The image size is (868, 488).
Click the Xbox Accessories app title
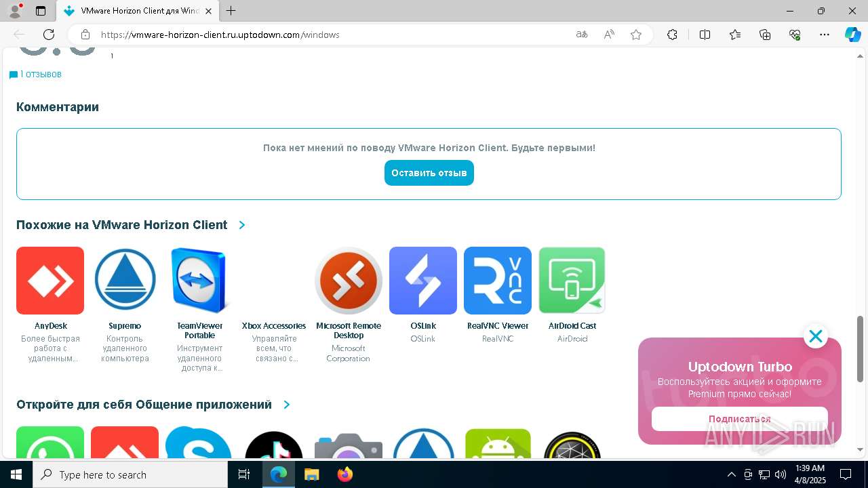(x=274, y=326)
